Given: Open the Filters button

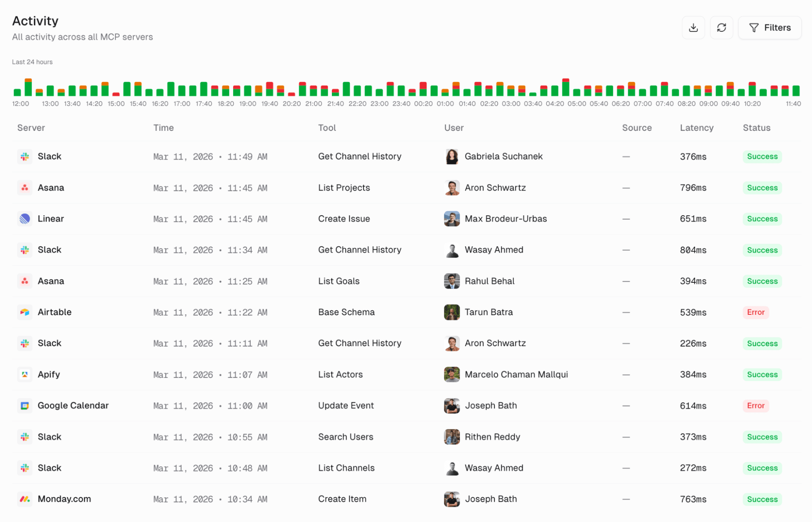Looking at the screenshot, I should [769, 28].
